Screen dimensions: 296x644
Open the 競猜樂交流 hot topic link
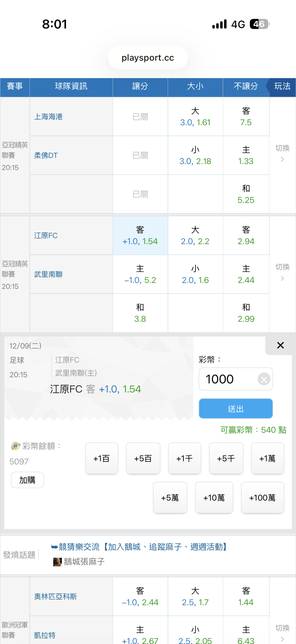click(143, 547)
